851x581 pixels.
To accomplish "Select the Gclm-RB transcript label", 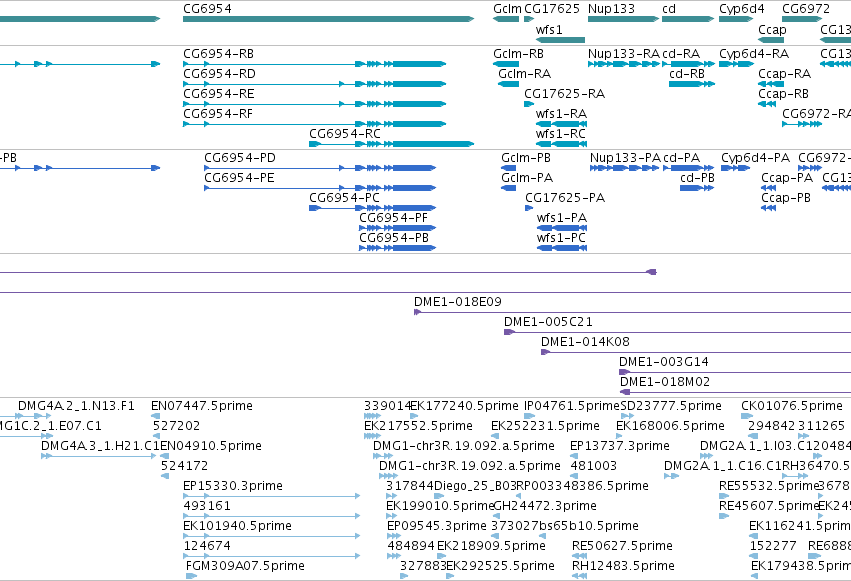I will point(518,54).
